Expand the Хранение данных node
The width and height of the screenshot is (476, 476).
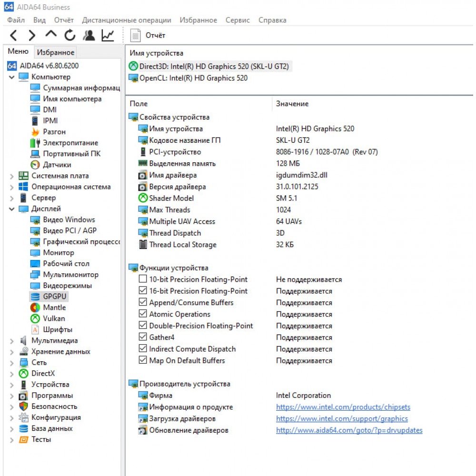coord(12,352)
